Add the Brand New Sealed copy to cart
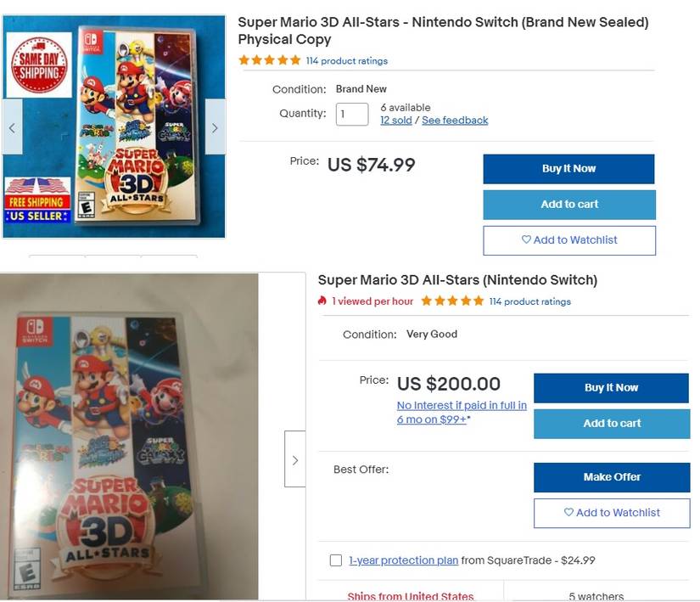 (568, 205)
